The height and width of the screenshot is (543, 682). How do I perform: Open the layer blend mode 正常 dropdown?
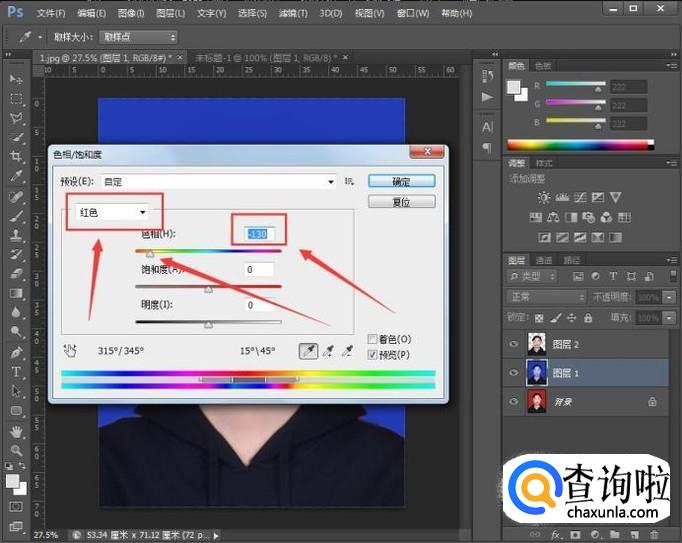tap(546, 297)
